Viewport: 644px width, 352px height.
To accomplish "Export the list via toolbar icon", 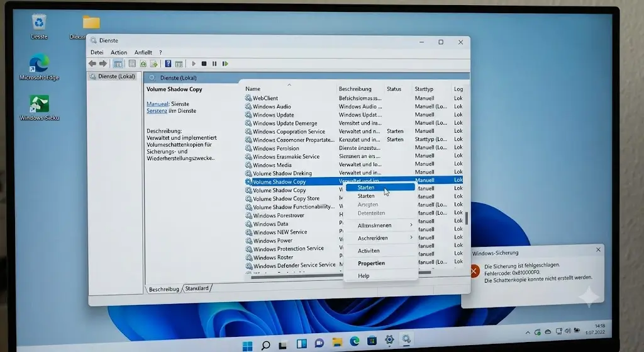I will tap(153, 64).
